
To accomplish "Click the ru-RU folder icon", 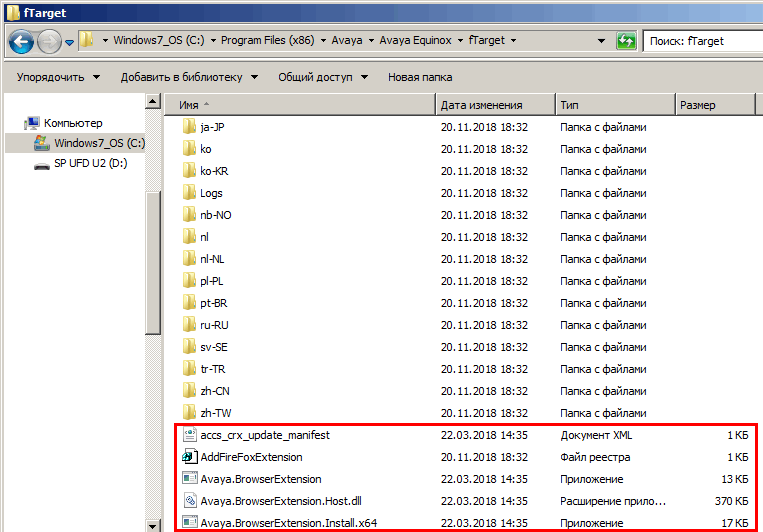I will [188, 325].
